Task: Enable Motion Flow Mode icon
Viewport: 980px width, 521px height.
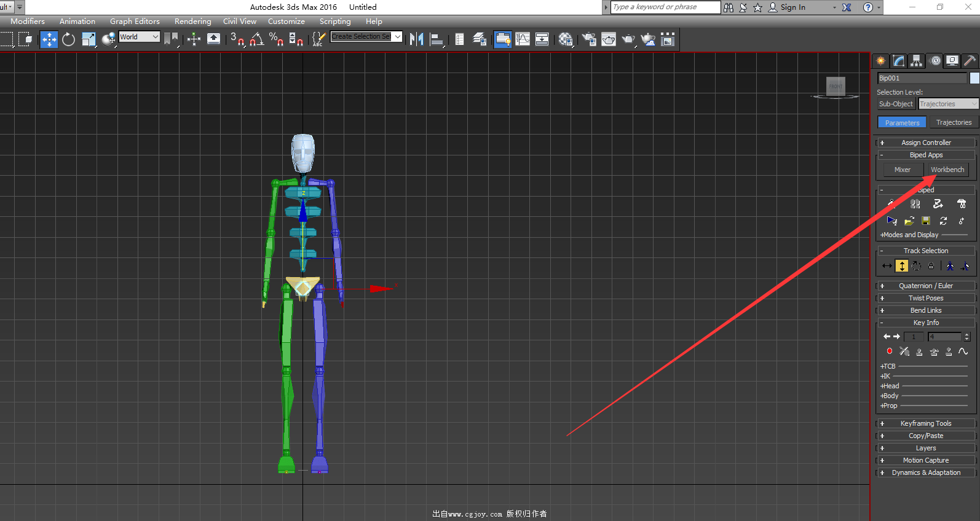Action: tap(938, 204)
